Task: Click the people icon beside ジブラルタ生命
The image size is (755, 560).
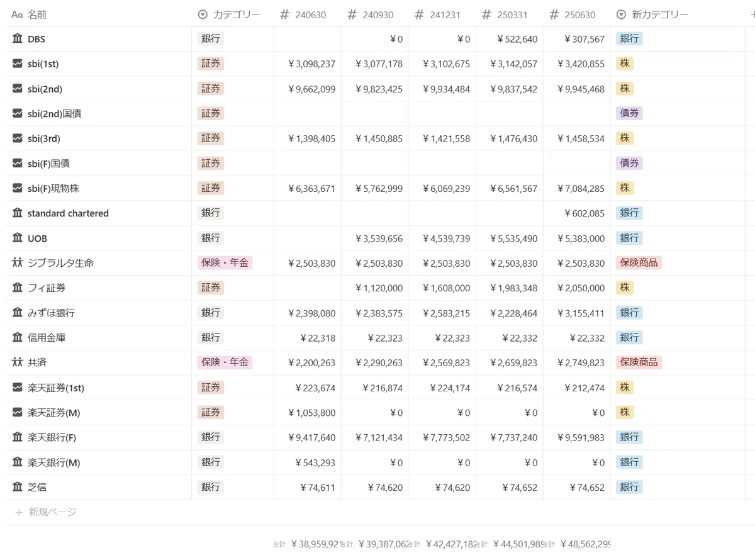Action: coord(17,263)
